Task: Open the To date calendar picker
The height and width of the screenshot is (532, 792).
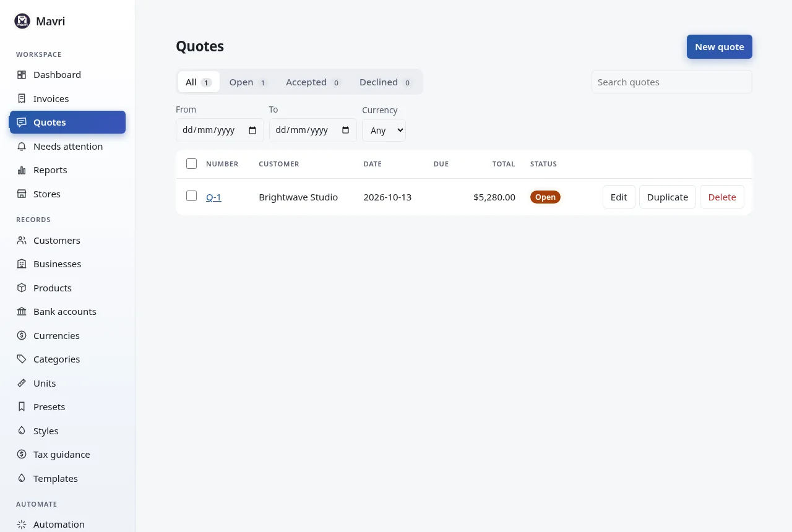Action: point(345,131)
